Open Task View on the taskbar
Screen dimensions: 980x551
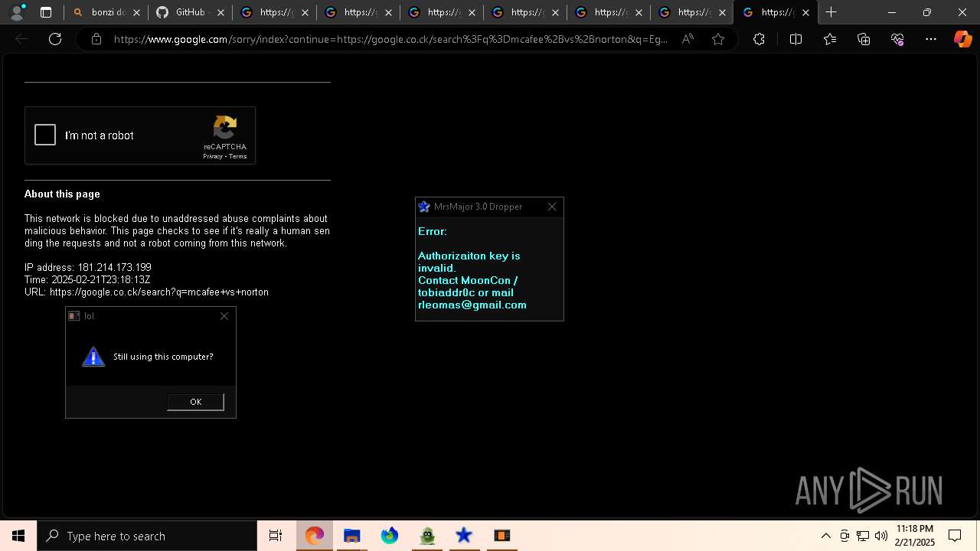coord(276,536)
